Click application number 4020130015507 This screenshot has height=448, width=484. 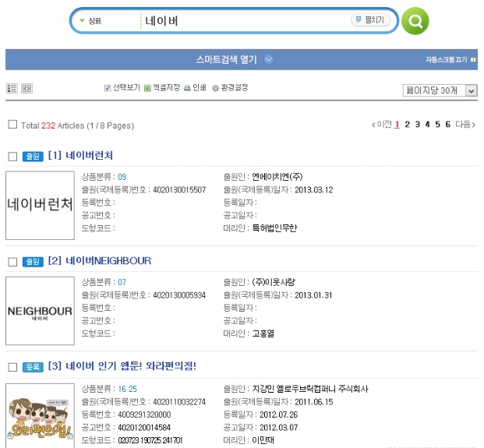click(179, 190)
